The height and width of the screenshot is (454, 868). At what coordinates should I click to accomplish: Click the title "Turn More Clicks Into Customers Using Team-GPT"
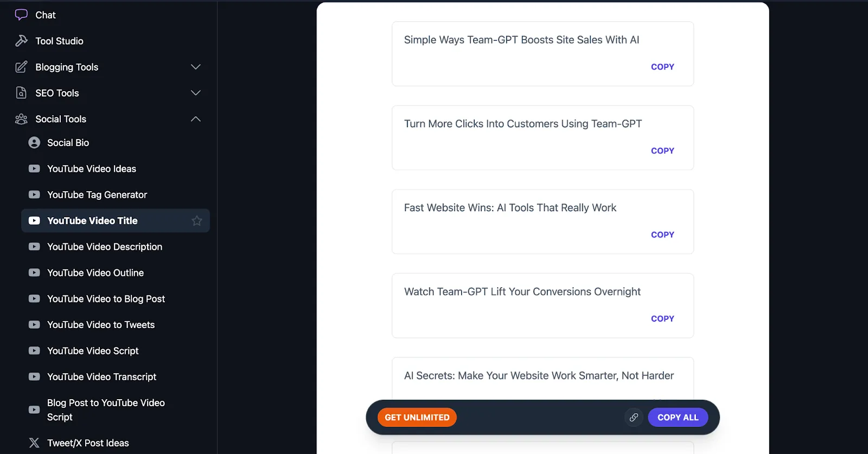[523, 124]
